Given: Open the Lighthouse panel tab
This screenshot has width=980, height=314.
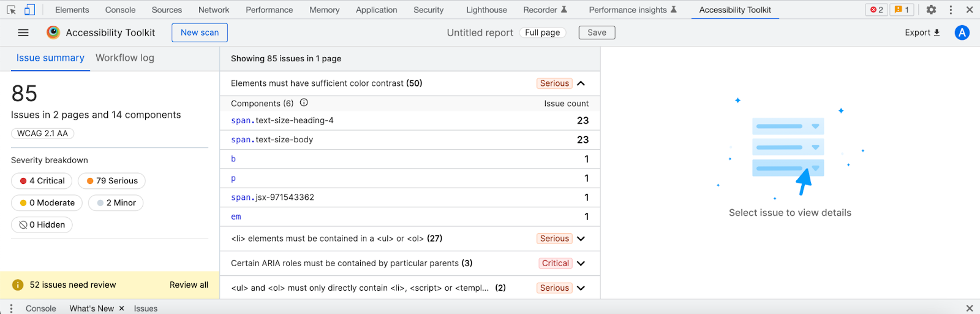Looking at the screenshot, I should point(486,10).
